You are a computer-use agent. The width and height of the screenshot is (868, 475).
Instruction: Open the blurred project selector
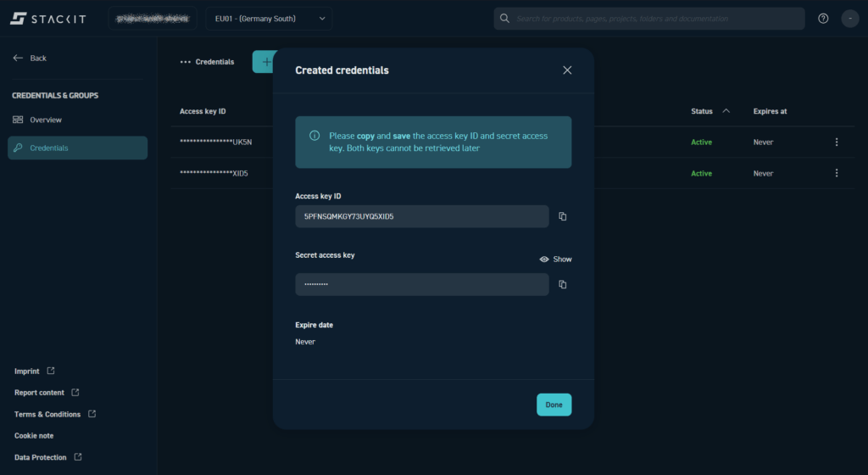click(153, 19)
